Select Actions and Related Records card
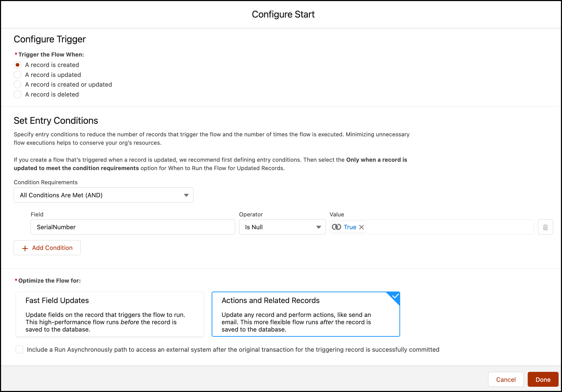This screenshot has width=562, height=392. tap(306, 314)
